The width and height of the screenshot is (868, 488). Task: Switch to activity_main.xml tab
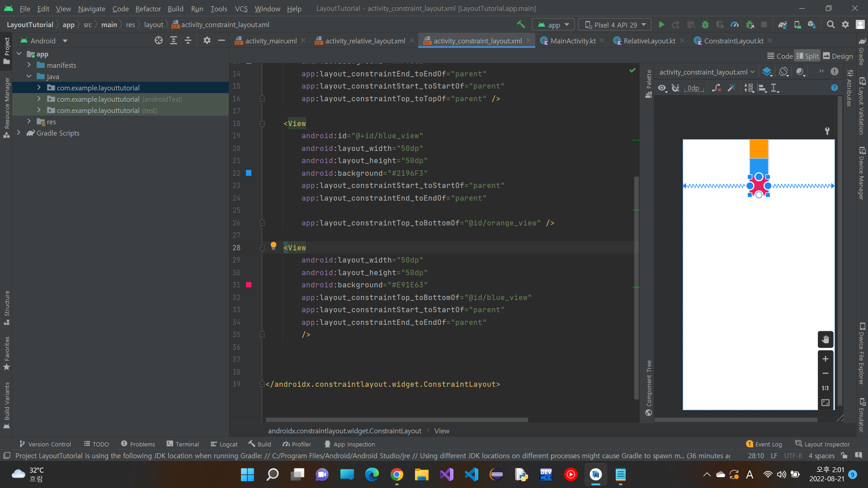tap(270, 41)
